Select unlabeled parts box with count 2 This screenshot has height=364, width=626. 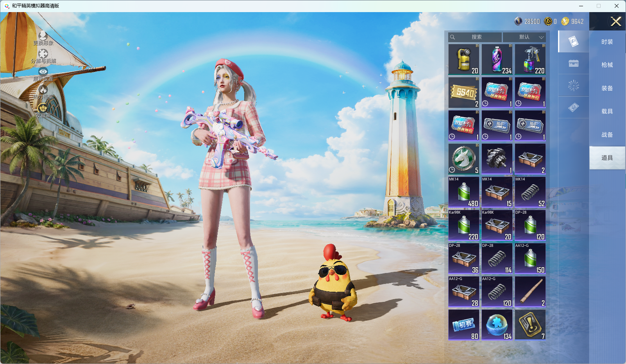(x=530, y=159)
